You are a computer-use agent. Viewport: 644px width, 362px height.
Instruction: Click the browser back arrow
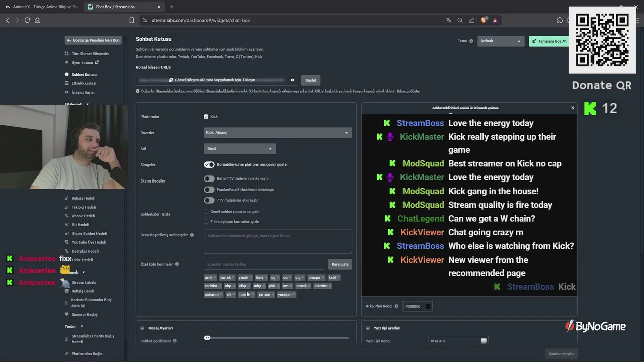click(7, 20)
